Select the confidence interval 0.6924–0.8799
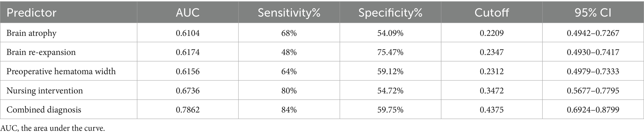 [593, 110]
